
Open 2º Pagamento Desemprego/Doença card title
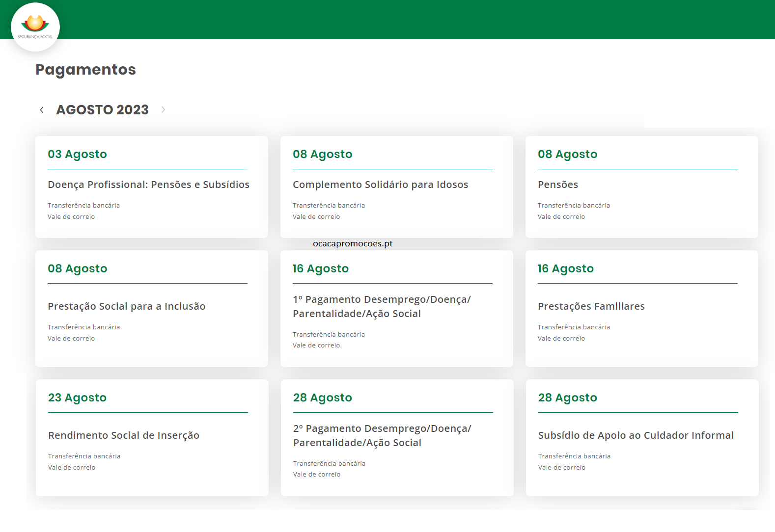pos(382,435)
